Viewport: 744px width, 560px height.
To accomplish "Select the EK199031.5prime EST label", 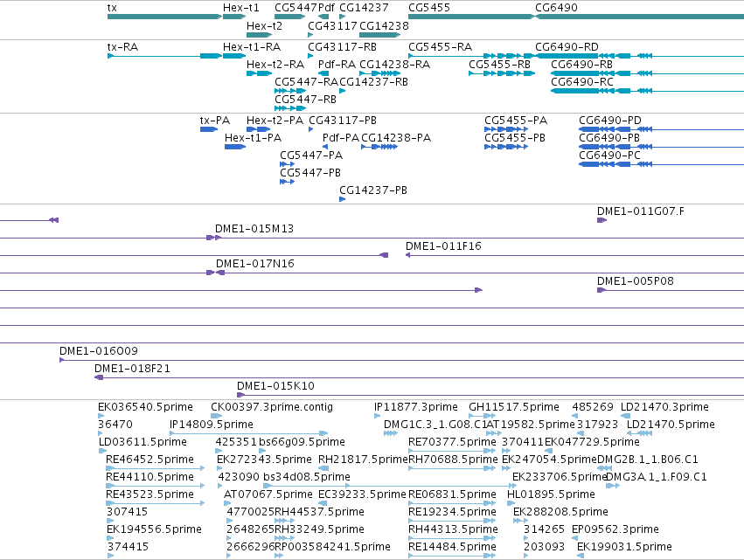I will coord(624,547).
